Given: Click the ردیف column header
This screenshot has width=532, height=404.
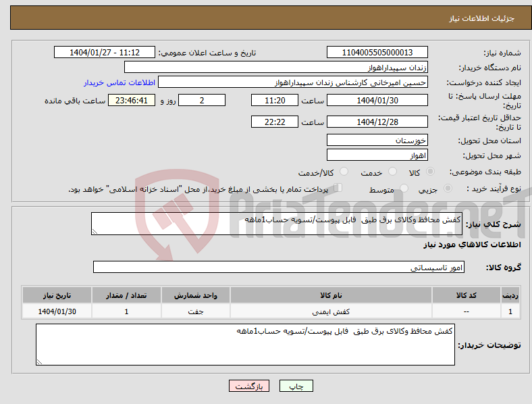Looking at the screenshot, I should pyautogui.click(x=510, y=295).
